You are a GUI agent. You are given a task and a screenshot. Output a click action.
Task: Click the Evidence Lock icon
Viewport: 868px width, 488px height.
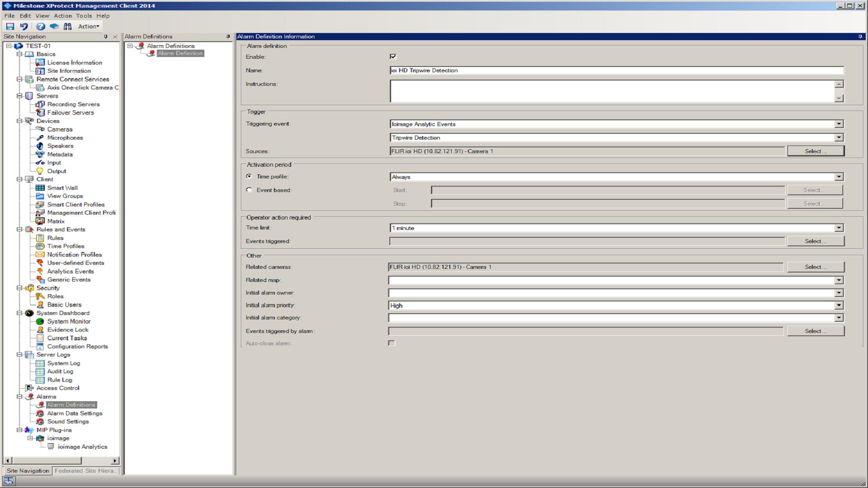[40, 330]
